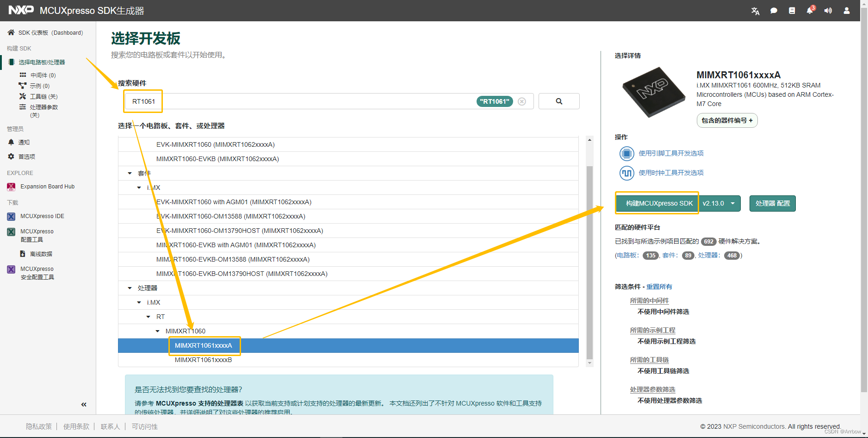Select MIMXRT1060-EVKB-OM13588 kit row
This screenshot has width=868, height=438.
(x=348, y=259)
